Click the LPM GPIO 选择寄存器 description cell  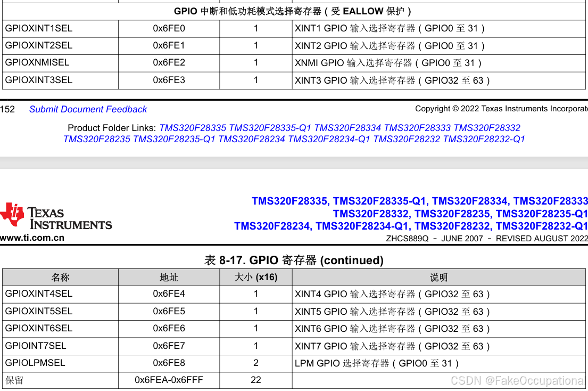coord(439,363)
